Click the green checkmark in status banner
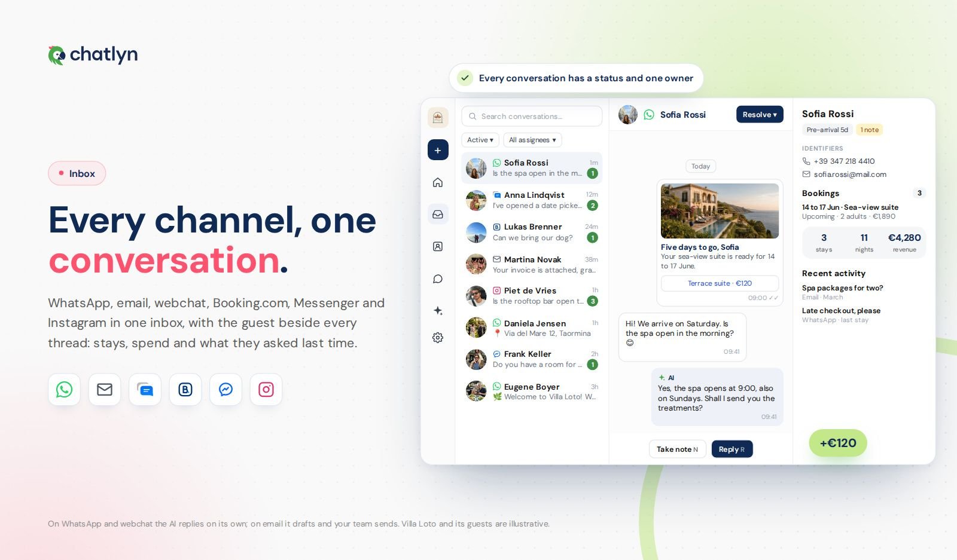Image resolution: width=957 pixels, height=560 pixels. (465, 78)
